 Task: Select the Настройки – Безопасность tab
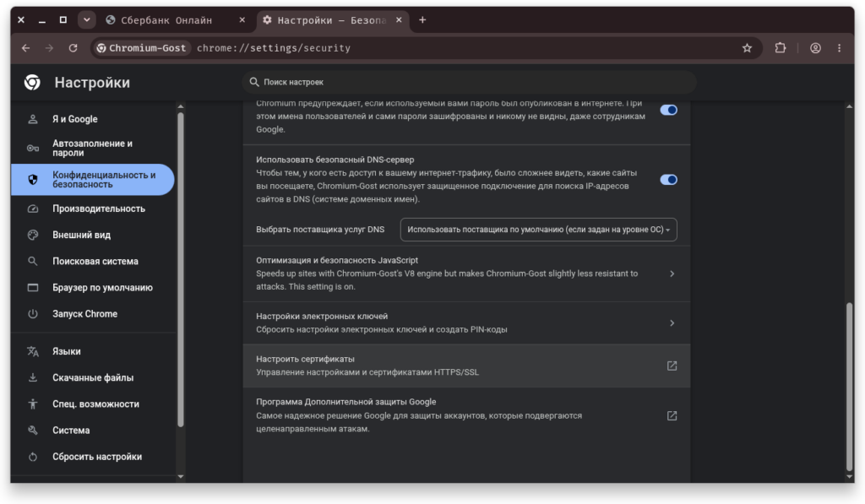333,20
